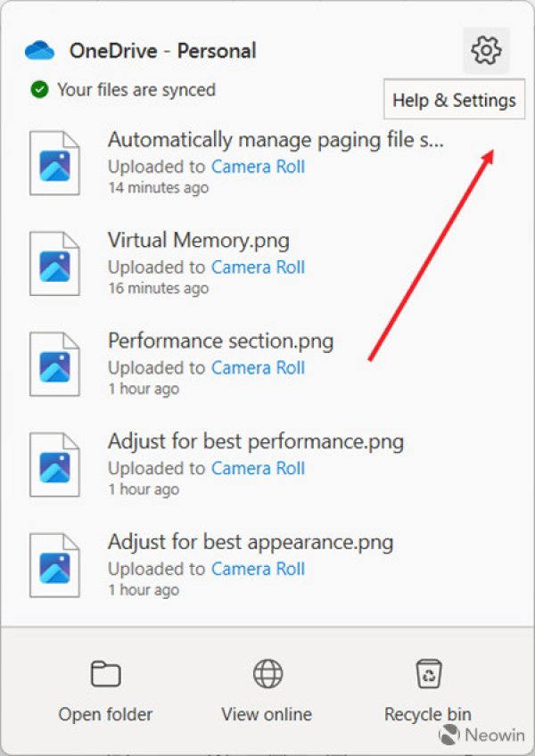
Task: Click the 16 minutes ago timestamp
Action: coord(158,288)
